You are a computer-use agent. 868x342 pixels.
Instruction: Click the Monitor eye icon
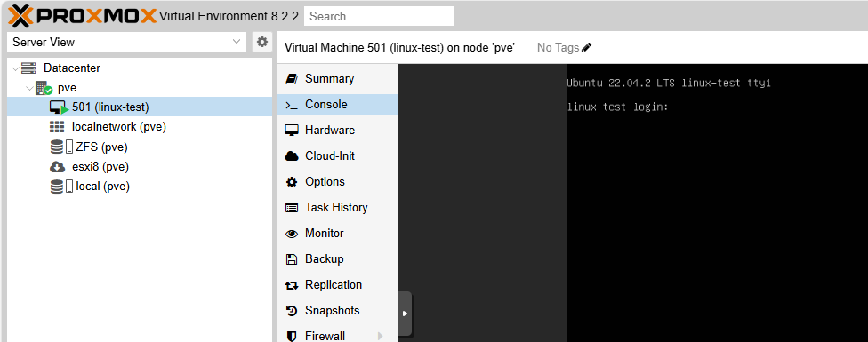click(291, 234)
